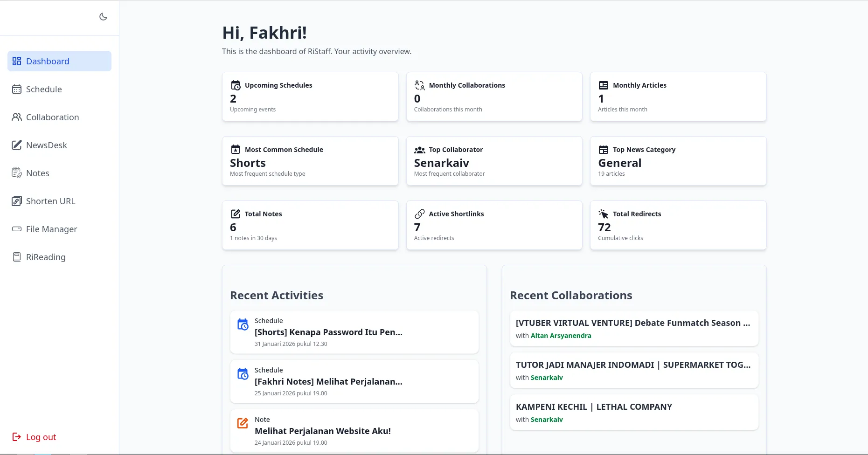
Task: Click the Collaboration people icon in sidebar
Action: [x=17, y=117]
